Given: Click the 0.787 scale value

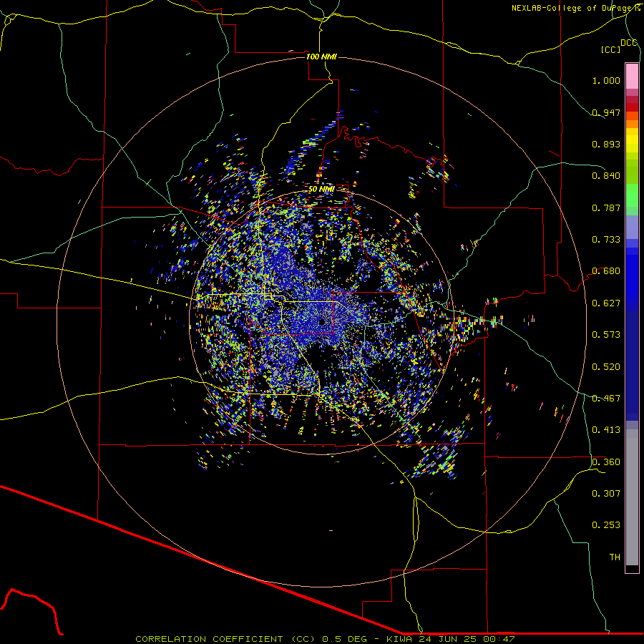Looking at the screenshot, I should (606, 208).
